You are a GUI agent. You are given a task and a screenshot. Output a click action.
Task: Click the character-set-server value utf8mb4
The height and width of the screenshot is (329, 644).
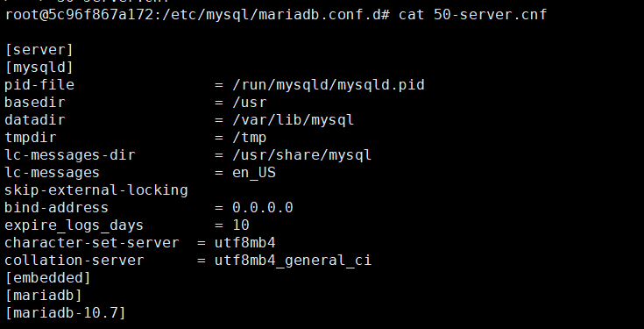tap(244, 243)
